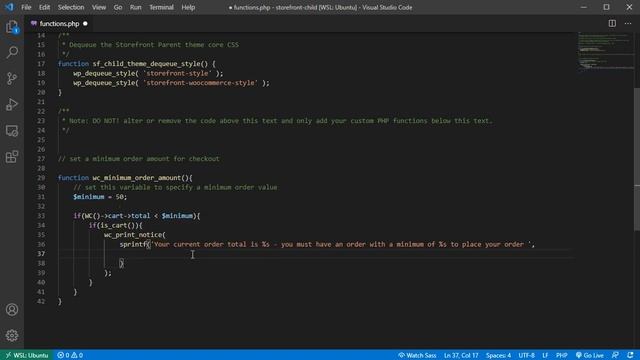Open the Edit menu
Image resolution: width=640 pixels, height=360 pixels.
[x=44, y=7]
